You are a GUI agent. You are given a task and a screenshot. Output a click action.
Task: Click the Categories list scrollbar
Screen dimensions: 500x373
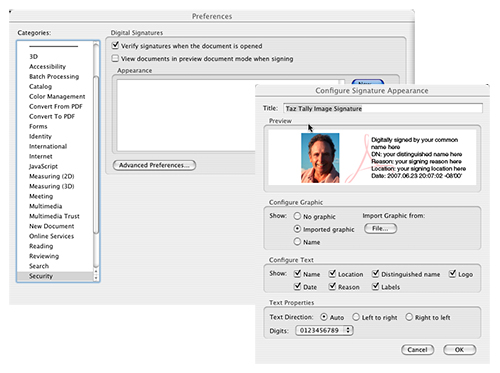pyautogui.click(x=96, y=155)
